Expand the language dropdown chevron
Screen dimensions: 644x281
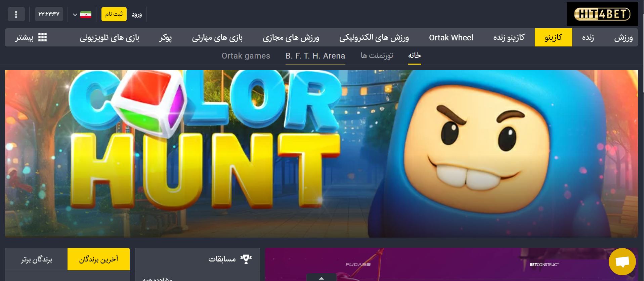[75, 14]
